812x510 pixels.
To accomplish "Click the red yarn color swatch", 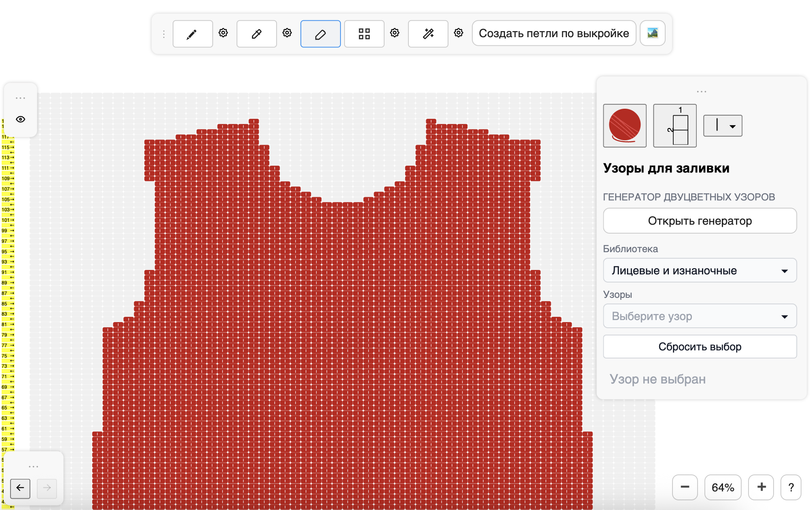I will pyautogui.click(x=624, y=126).
